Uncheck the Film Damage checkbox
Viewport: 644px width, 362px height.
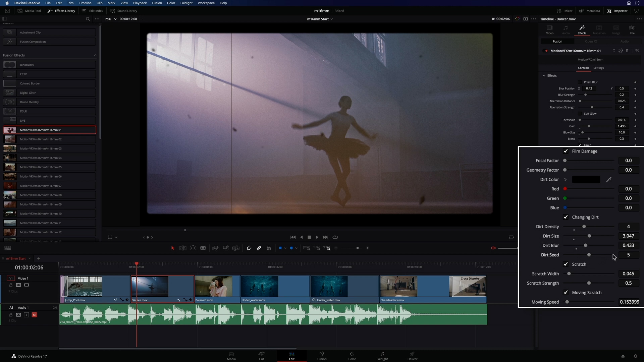tap(566, 151)
